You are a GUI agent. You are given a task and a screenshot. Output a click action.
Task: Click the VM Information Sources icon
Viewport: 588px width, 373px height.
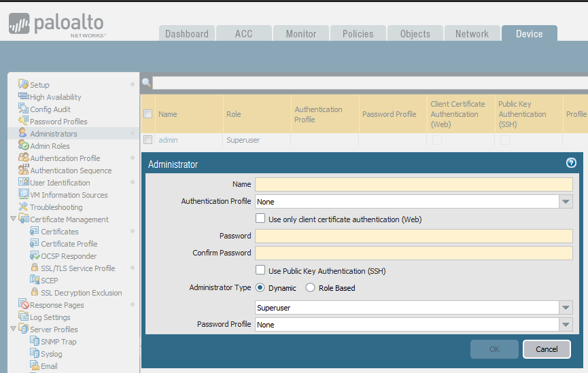tap(24, 194)
